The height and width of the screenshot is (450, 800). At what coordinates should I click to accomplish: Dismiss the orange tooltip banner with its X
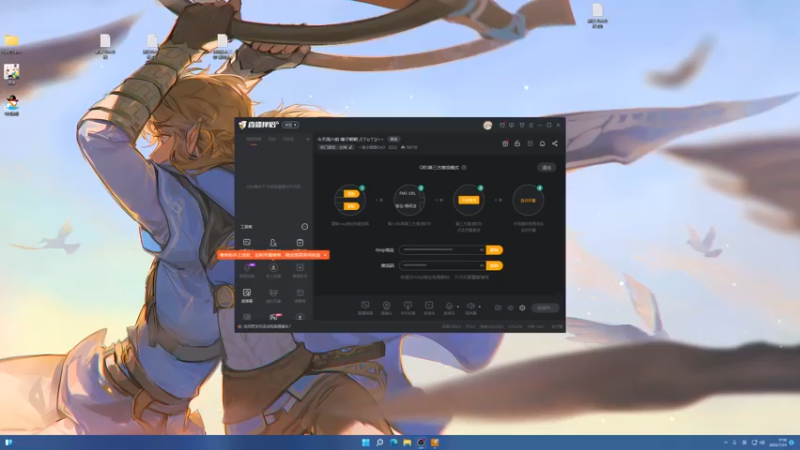325,255
